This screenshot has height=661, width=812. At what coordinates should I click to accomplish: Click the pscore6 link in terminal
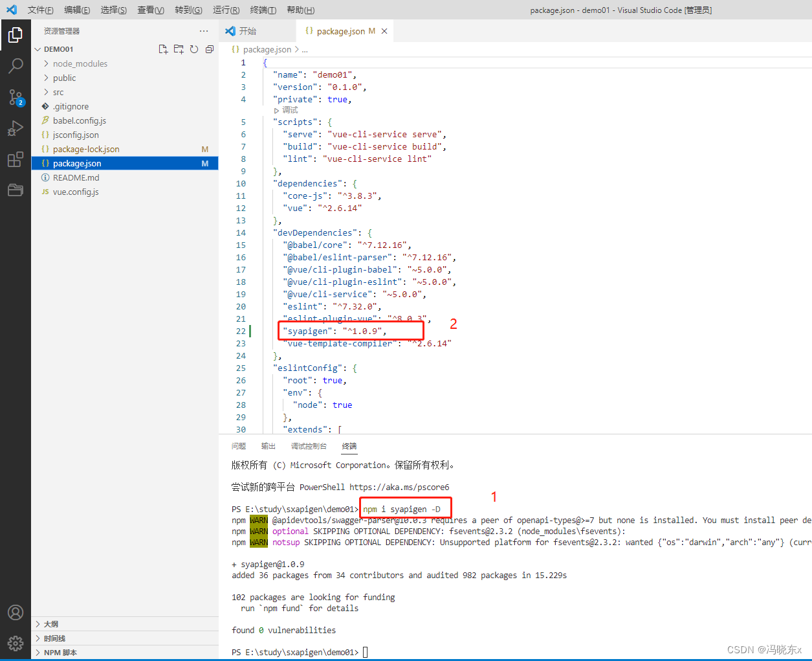point(399,487)
